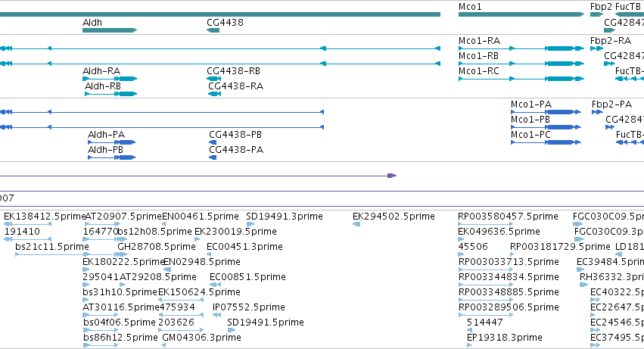Select the Aldh-RA transcript glyph
The height and width of the screenshot is (349, 644).
[110, 79]
